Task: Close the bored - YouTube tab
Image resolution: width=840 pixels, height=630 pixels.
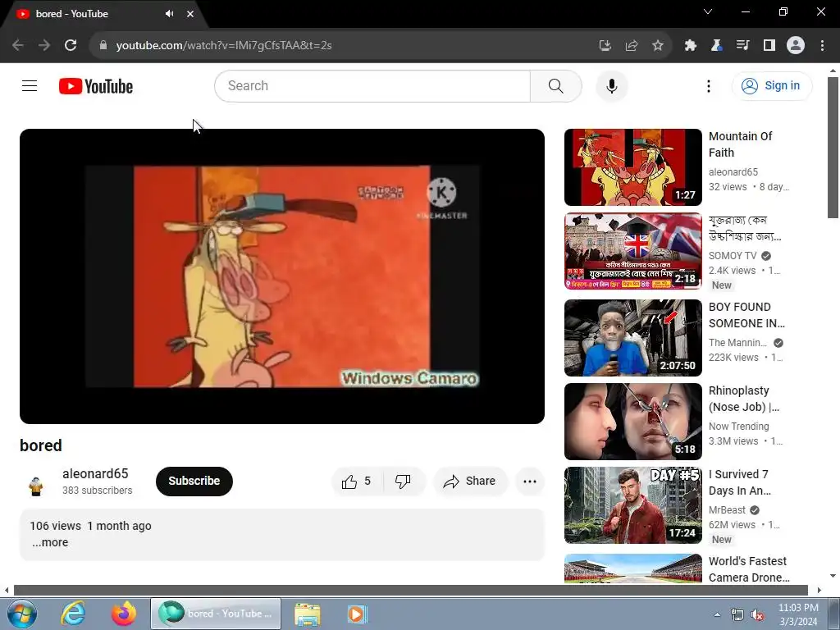Action: pos(190,14)
